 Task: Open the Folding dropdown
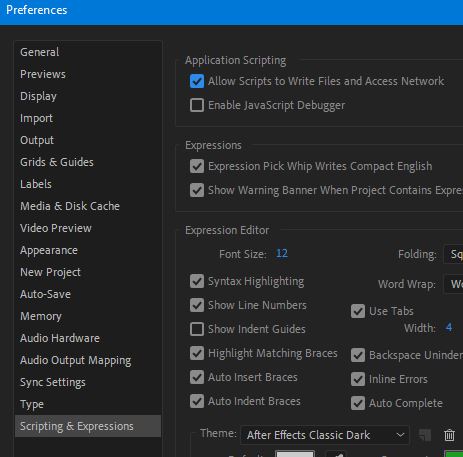pyautogui.click(x=453, y=254)
